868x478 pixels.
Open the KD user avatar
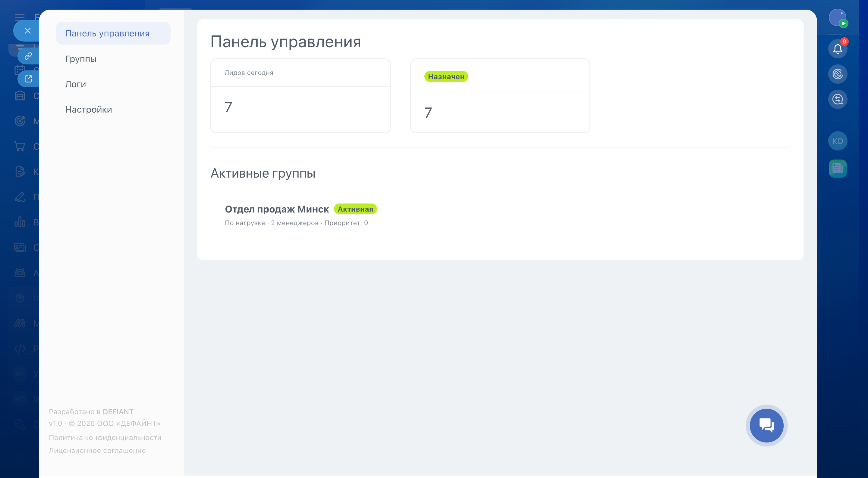point(837,141)
